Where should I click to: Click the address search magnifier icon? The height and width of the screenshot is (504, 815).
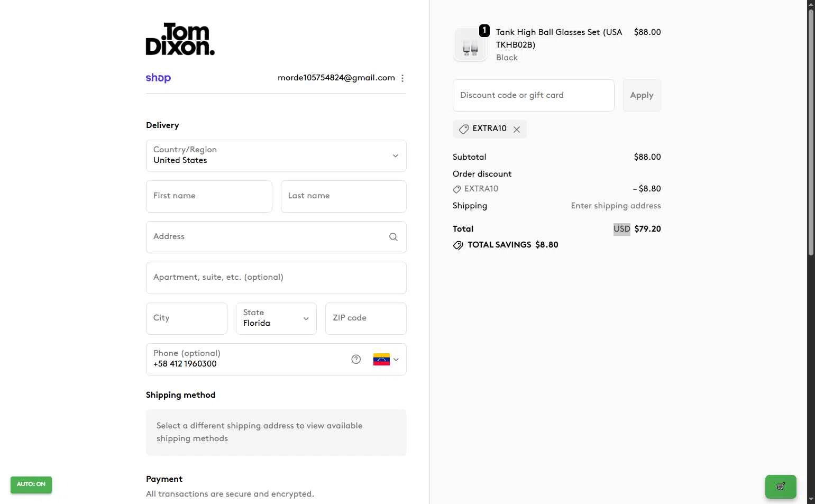click(393, 237)
